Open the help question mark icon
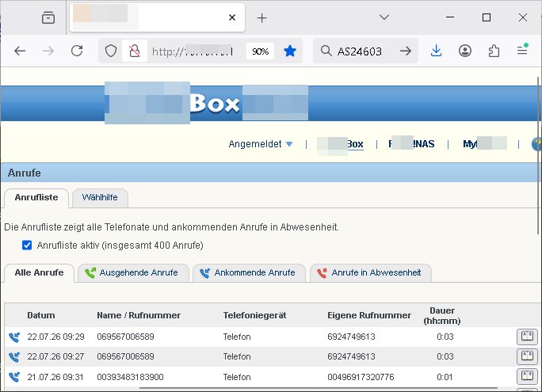542x392 pixels. tap(536, 144)
